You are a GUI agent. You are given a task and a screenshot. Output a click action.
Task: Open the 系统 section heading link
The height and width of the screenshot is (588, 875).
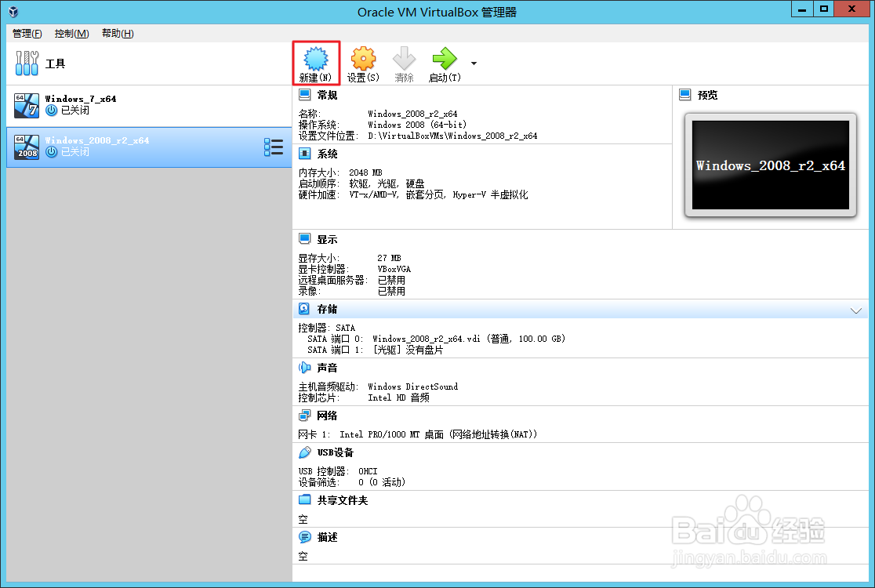328,154
